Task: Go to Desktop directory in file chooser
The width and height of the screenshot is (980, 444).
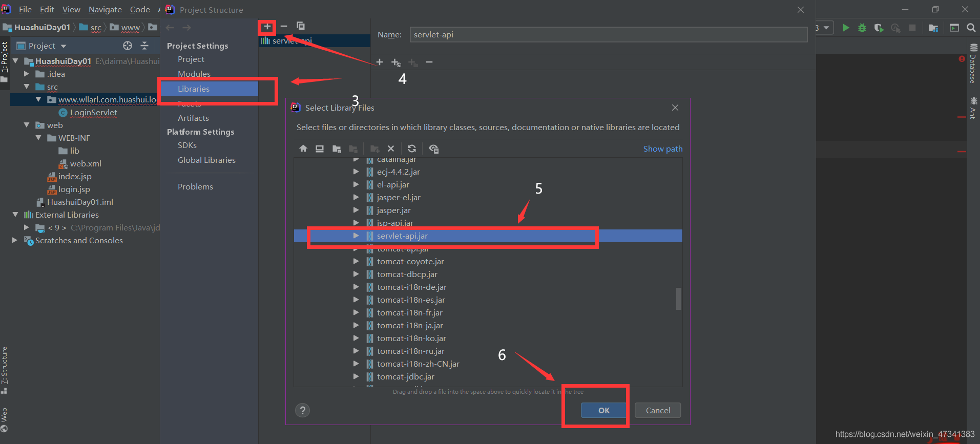Action: (320, 149)
